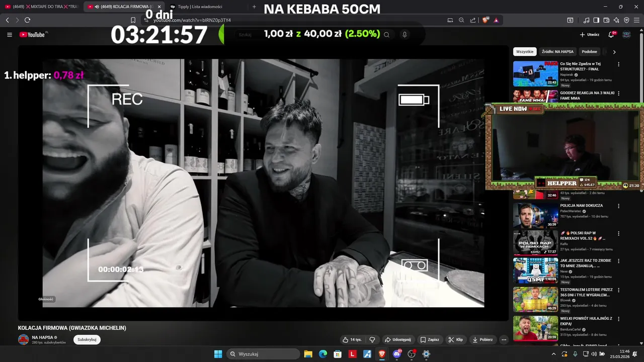Click the address bar URL youtube.com/watch
The image size is (644, 362).
[192, 20]
